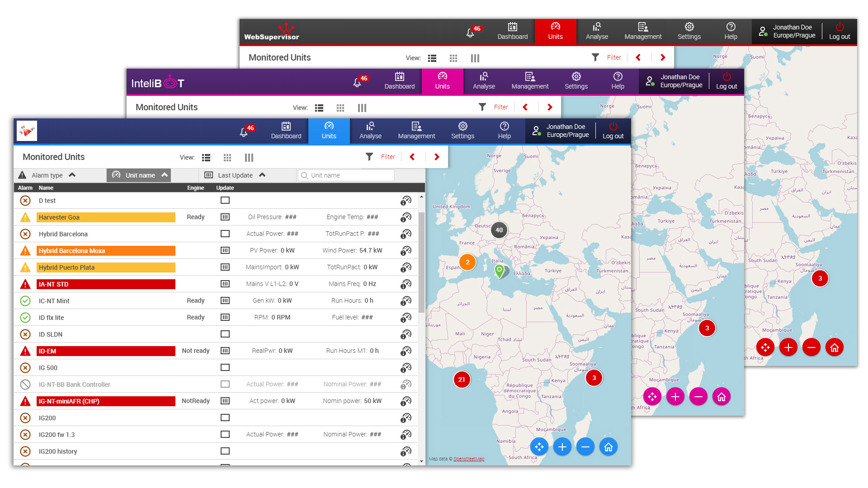
Task: Expand Last Update sort chevron
Action: coord(262,175)
